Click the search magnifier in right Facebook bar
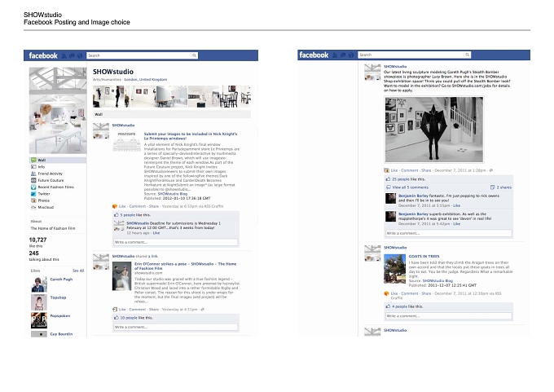The height and width of the screenshot is (392, 554). (x=467, y=55)
